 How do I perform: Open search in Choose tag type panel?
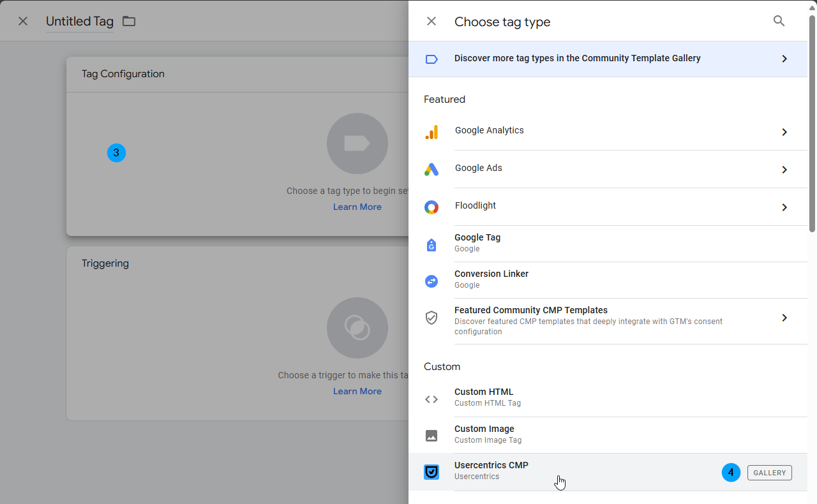(x=779, y=21)
